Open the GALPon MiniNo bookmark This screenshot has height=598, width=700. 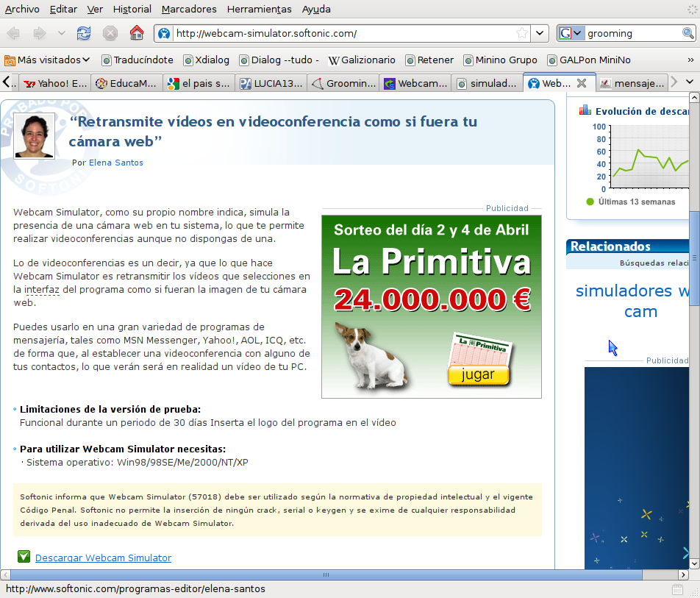pyautogui.click(x=589, y=60)
